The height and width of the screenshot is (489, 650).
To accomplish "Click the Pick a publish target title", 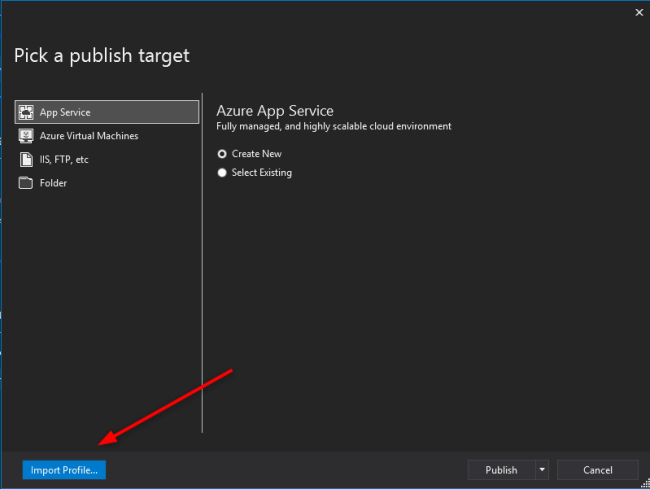I will (102, 55).
